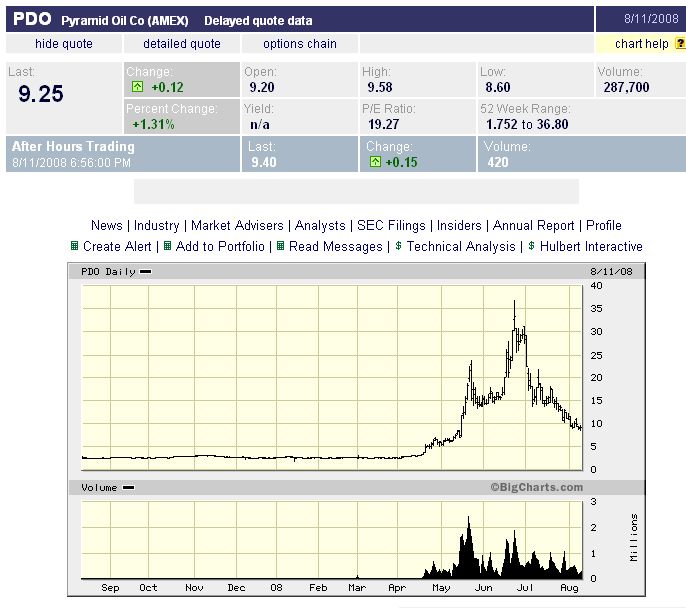
Task: Open the Annual Report link
Action: point(533,226)
